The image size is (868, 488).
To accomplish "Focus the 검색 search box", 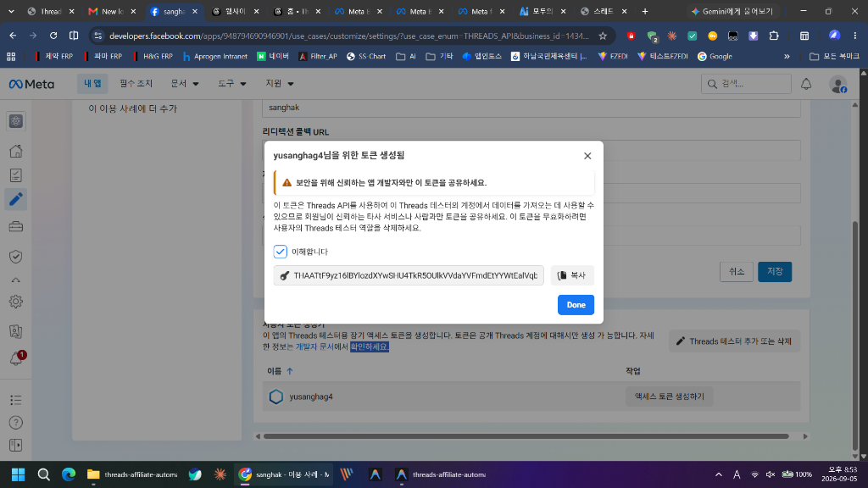I will point(746,84).
